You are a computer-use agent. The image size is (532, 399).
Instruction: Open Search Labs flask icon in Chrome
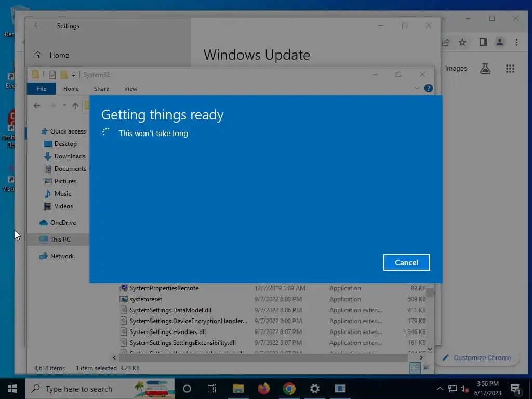pyautogui.click(x=485, y=68)
